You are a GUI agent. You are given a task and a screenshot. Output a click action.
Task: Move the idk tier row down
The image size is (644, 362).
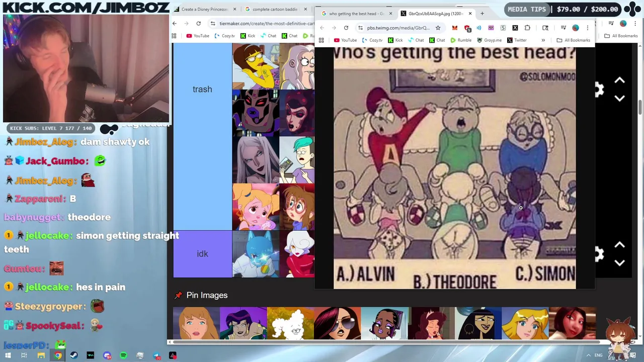tap(619, 263)
